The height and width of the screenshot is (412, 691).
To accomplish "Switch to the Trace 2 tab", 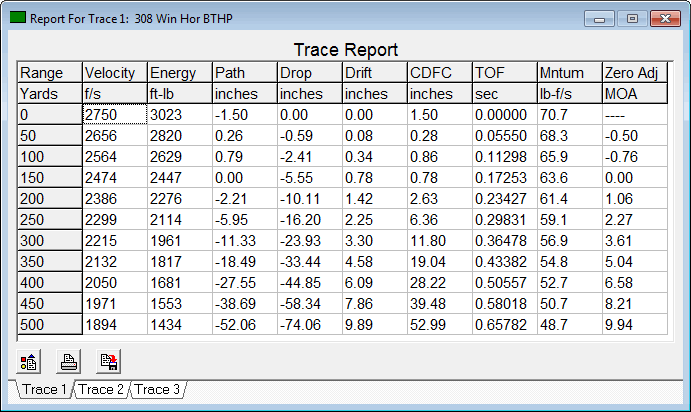I will [101, 390].
